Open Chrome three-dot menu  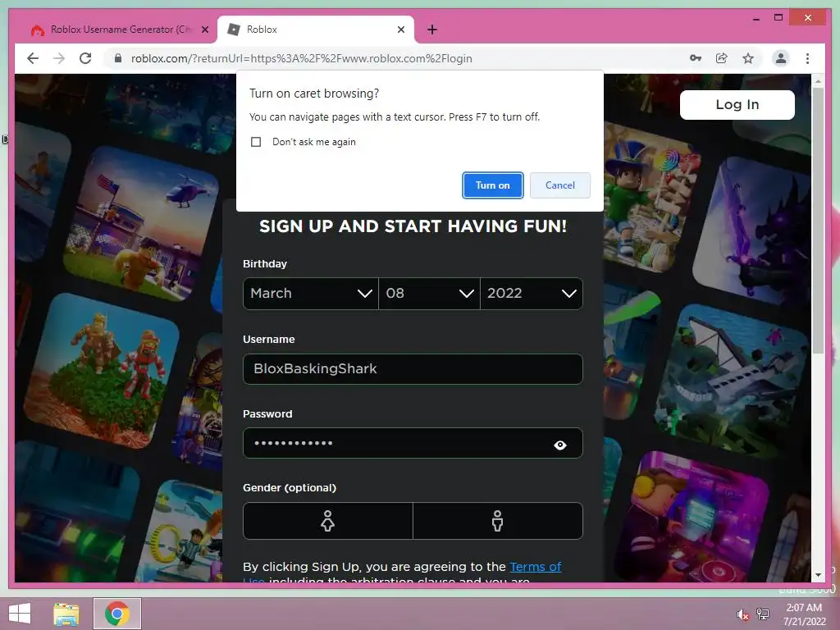pos(807,58)
